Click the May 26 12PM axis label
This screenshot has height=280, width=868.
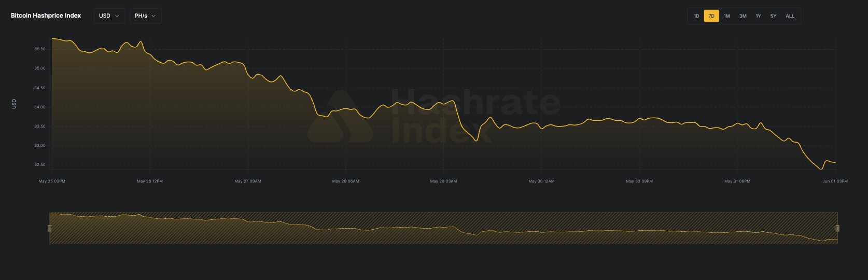(150, 181)
